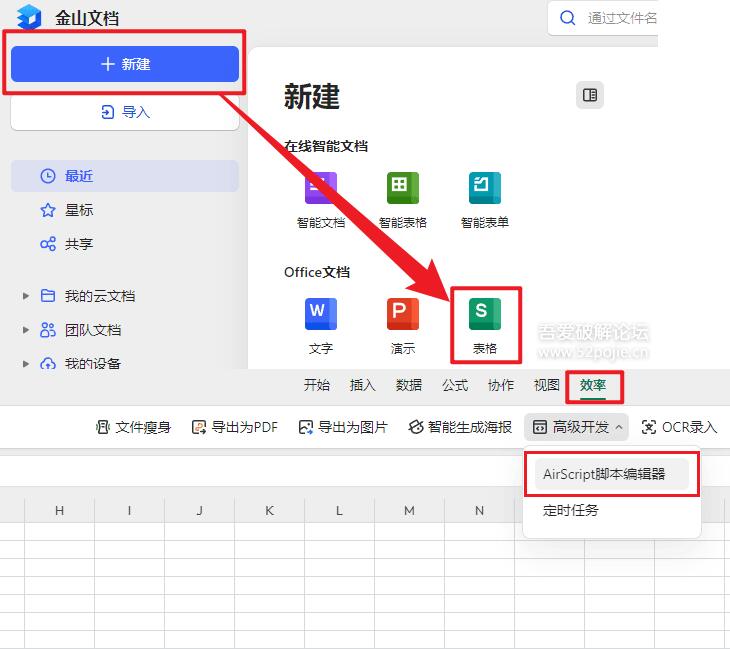Click 文件瘦身 toolbar item
Image resolution: width=730 pixels, height=649 pixels.
pos(133,427)
